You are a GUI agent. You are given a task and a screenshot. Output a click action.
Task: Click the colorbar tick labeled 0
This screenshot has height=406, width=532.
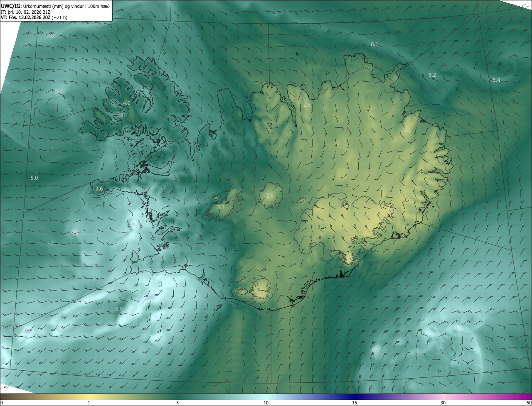pyautogui.click(x=2, y=403)
